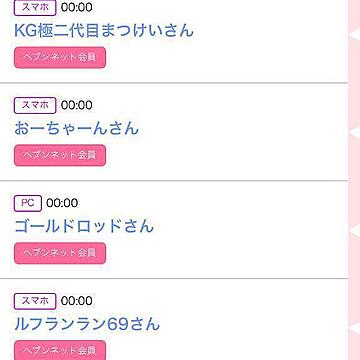Viewport: 360px width, 360px height.
Task: Open ゴールドロッドさん profile link
Action: 84,226
